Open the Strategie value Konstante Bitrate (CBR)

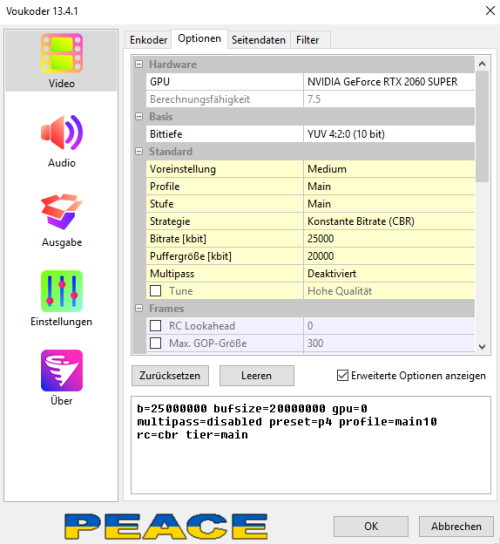tap(389, 221)
